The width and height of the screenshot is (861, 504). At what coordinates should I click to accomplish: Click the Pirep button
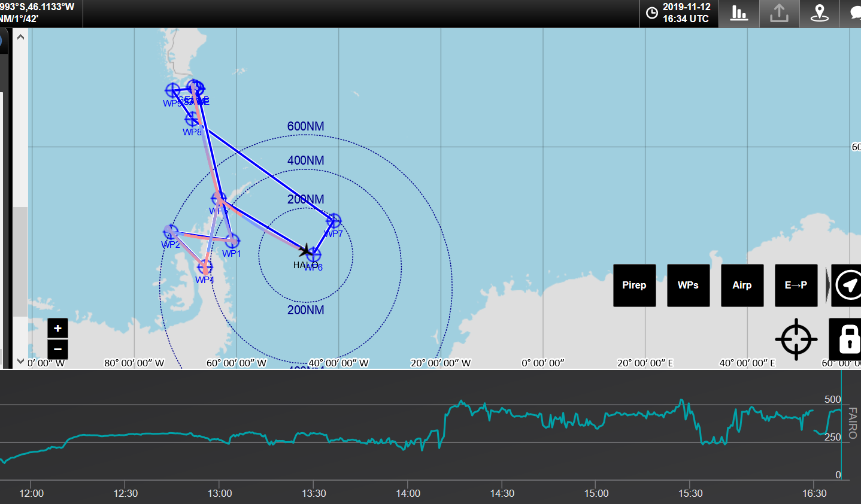[634, 286]
